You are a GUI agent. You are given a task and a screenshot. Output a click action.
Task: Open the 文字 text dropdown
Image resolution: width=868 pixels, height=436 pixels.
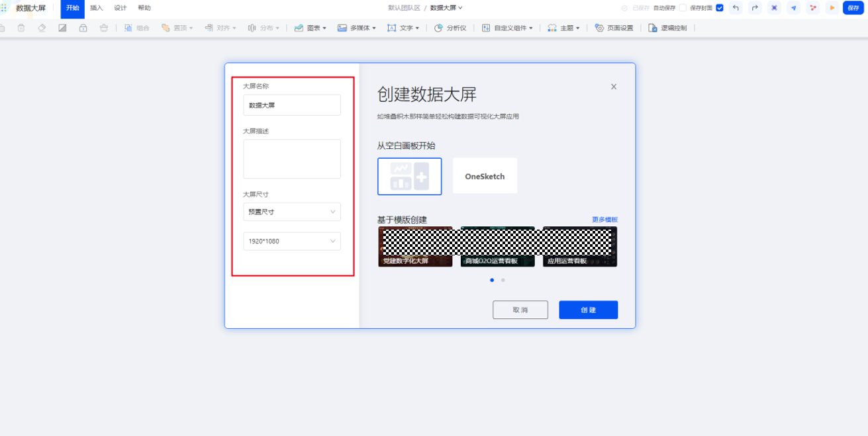pos(403,28)
